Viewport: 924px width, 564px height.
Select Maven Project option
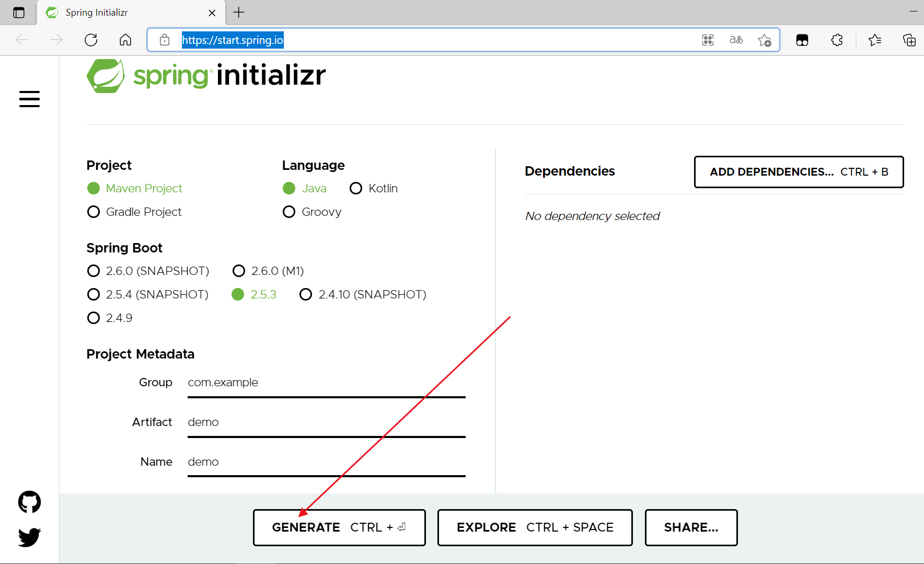pyautogui.click(x=135, y=188)
